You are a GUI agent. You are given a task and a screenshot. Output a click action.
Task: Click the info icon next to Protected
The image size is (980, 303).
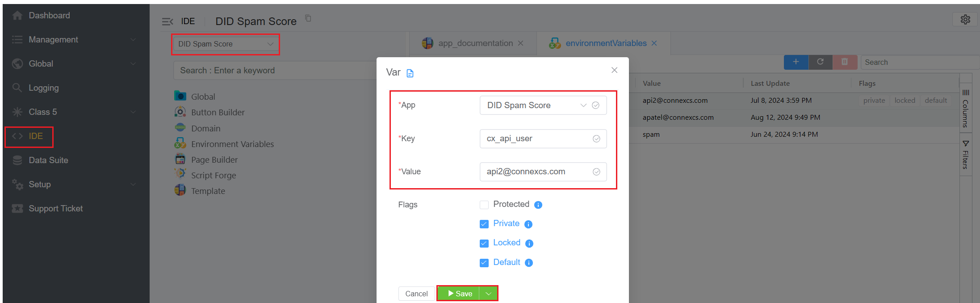(538, 205)
